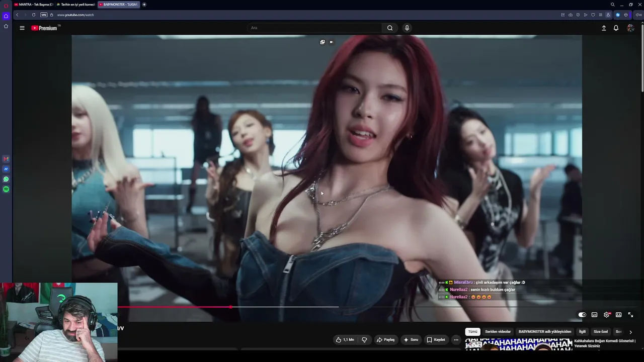Viewport: 644px width, 362px height.
Task: Open the video player settings gear
Action: 606,315
